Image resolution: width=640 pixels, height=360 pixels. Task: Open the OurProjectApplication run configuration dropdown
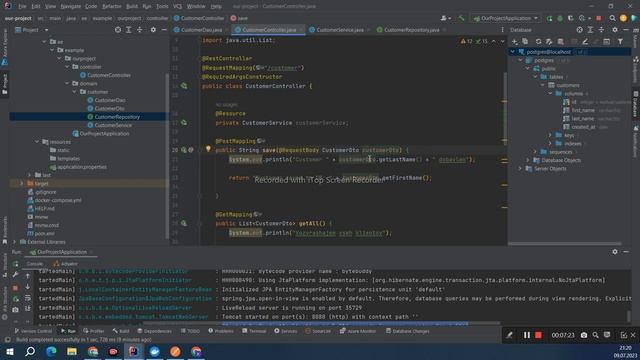point(506,18)
